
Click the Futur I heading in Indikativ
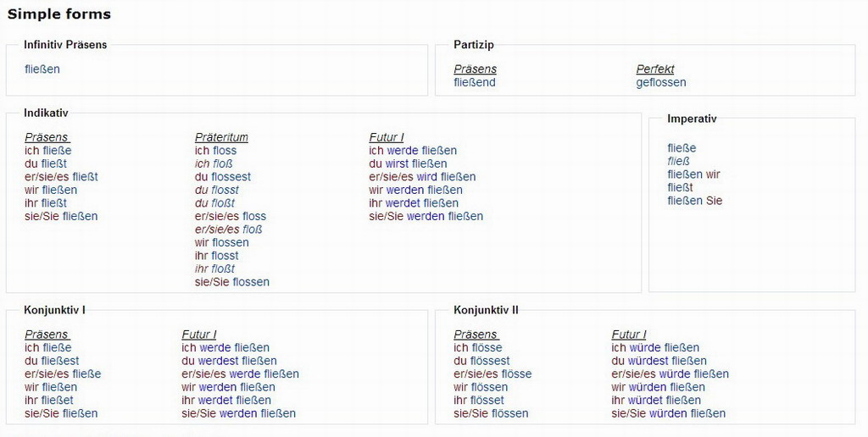(387, 137)
